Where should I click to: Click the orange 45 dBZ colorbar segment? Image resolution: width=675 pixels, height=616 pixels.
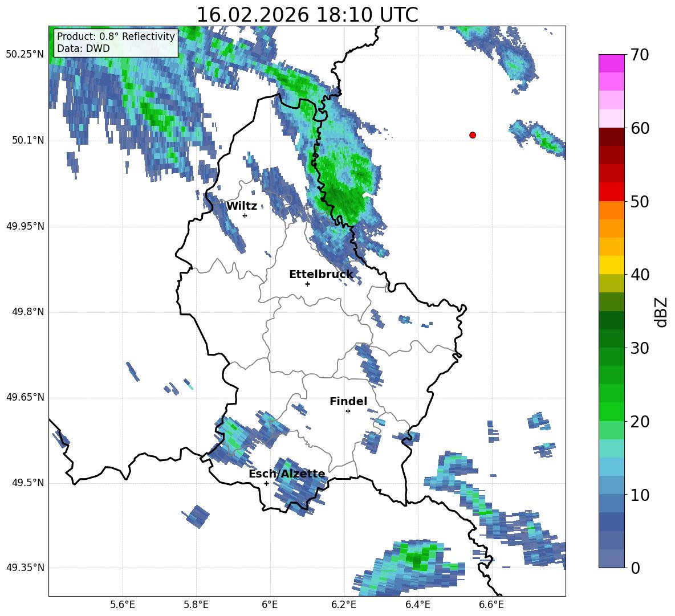click(x=611, y=229)
